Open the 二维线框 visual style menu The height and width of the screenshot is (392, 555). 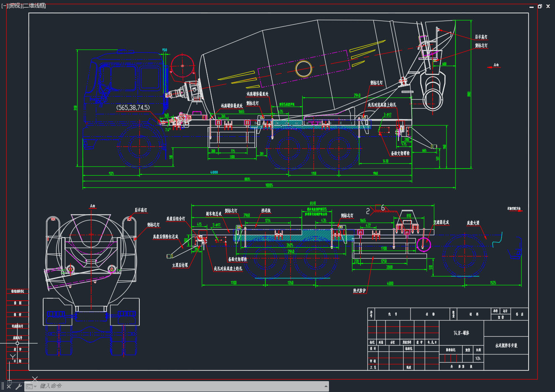[x=34, y=6]
